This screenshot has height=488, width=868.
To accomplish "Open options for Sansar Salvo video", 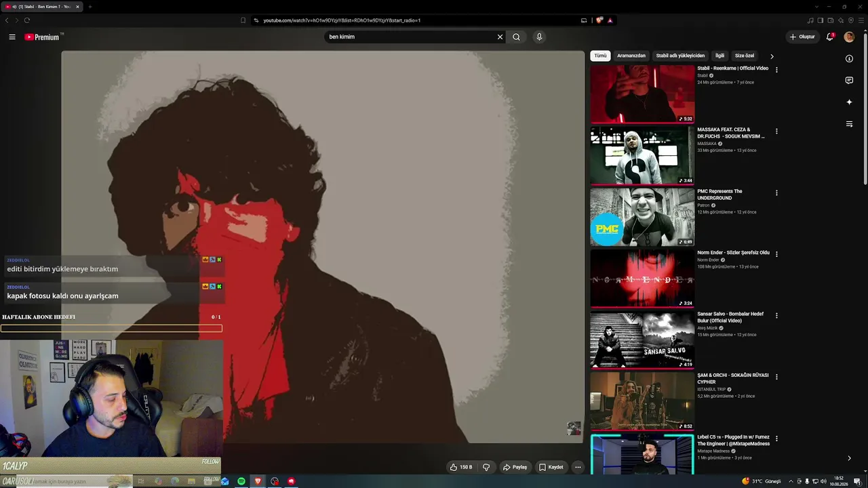I will [x=776, y=315].
